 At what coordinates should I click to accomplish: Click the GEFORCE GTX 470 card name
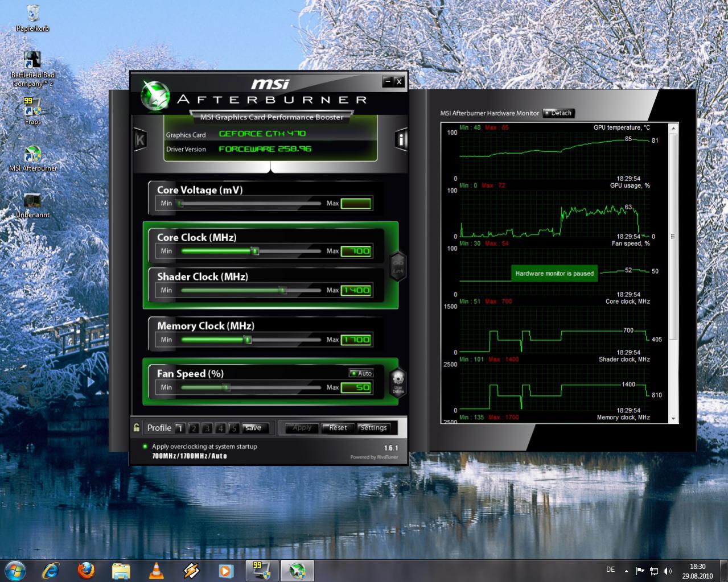point(262,134)
